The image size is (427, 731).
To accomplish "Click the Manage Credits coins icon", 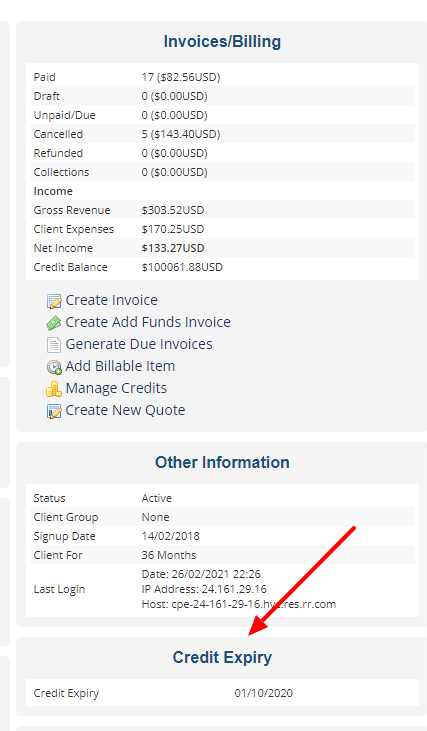I will coord(54,389).
